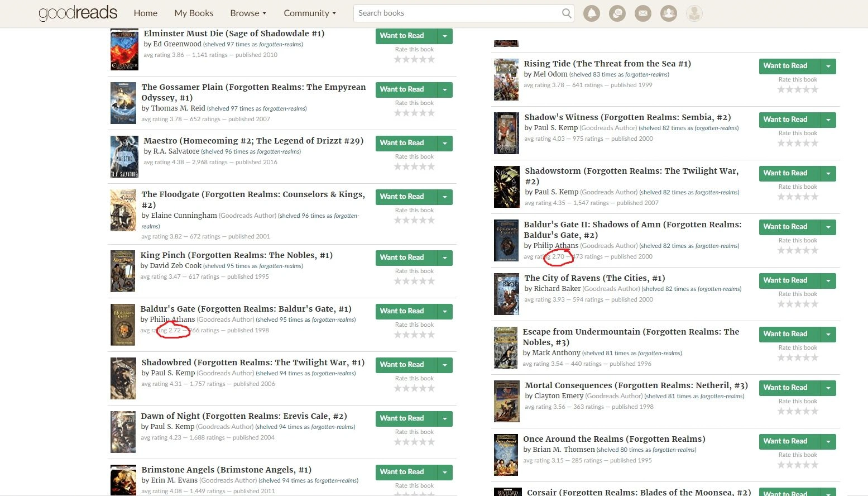
Task: Rate Maestro three stars
Action: [x=414, y=166]
